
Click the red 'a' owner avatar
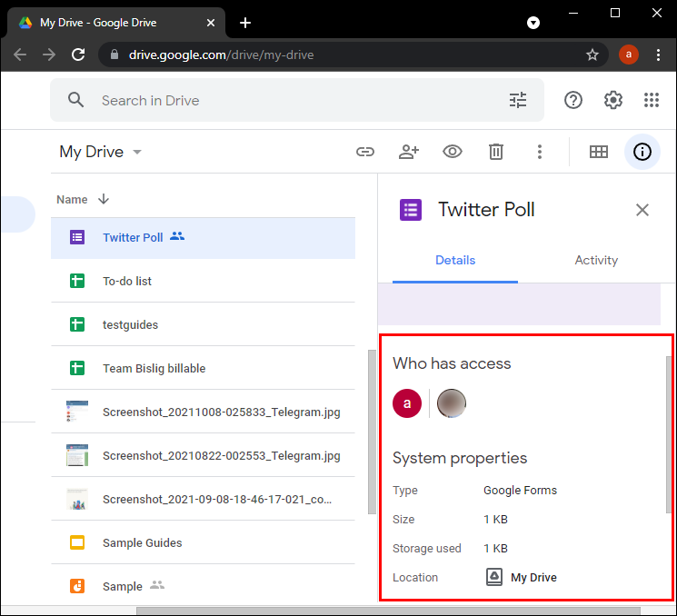(x=407, y=403)
